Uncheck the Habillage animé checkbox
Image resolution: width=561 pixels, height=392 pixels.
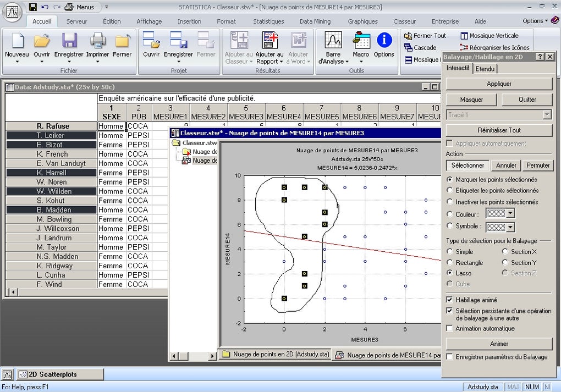point(450,300)
